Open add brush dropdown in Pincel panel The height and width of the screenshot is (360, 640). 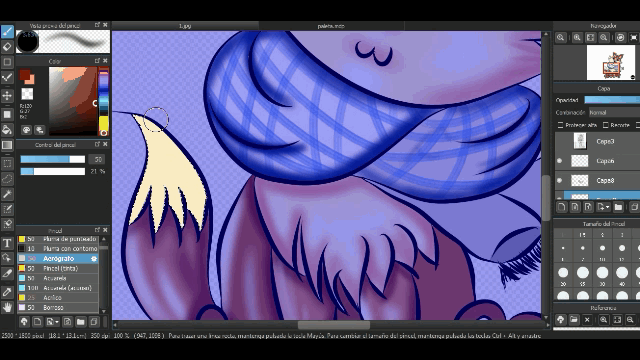click(52, 322)
